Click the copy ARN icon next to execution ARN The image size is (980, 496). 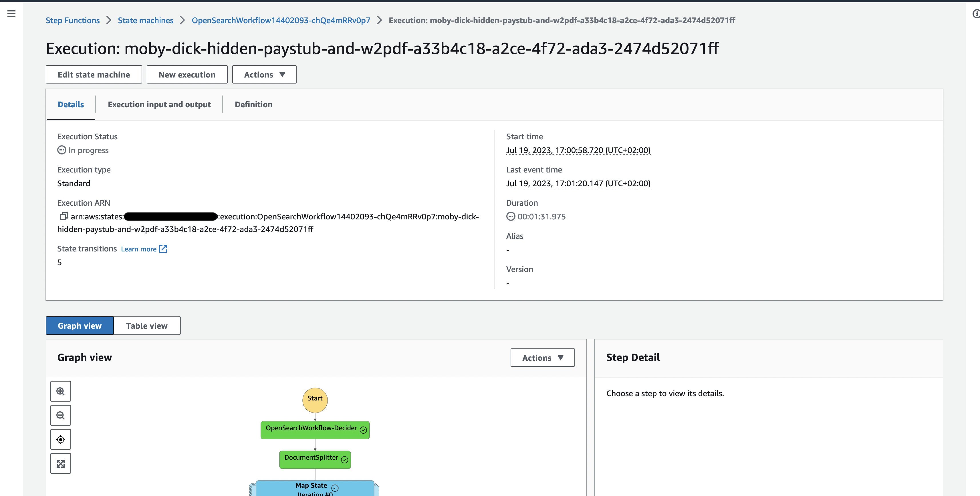point(63,216)
